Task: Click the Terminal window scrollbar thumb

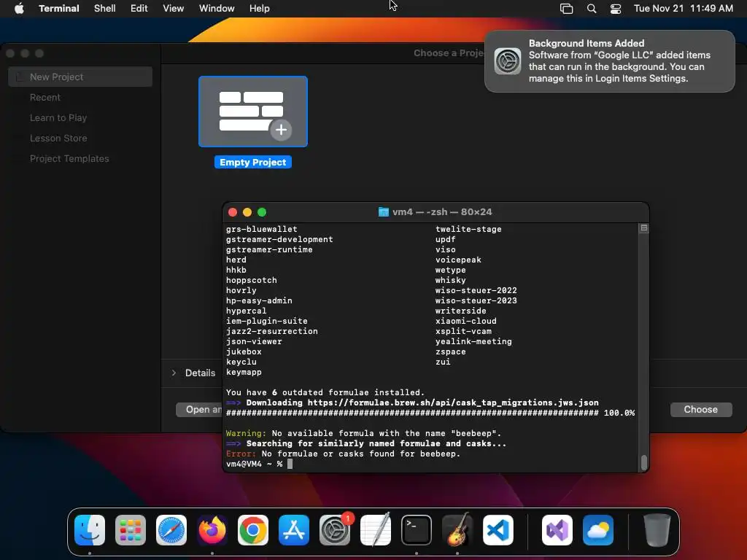Action: tap(643, 463)
